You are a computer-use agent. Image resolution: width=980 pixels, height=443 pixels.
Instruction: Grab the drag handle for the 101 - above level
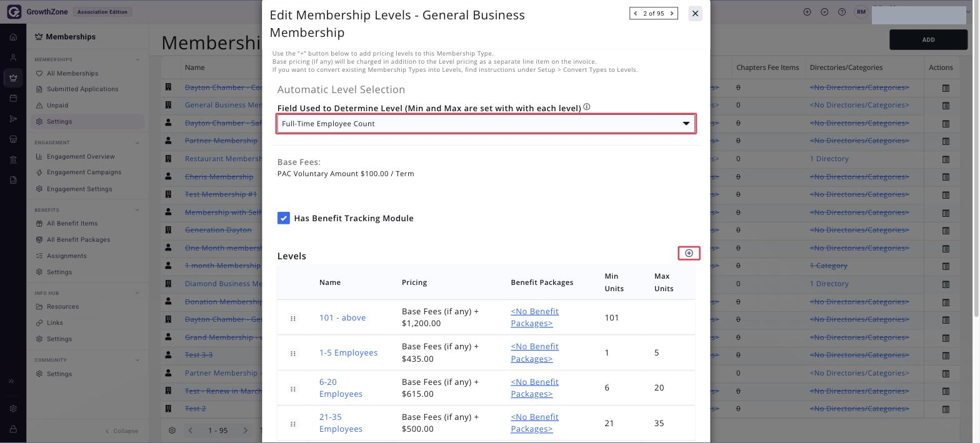click(292, 318)
